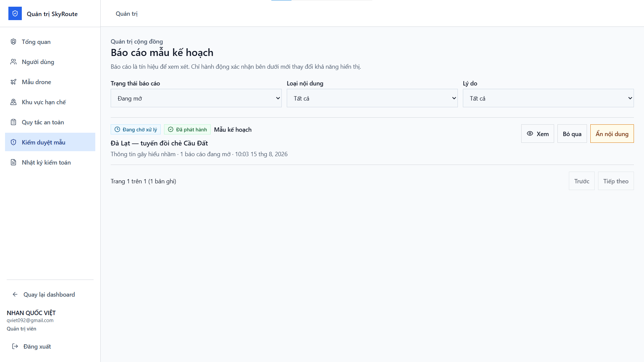Screen dimensions: 644x362
Task: Click the Nhật ký kiểm toán document icon
Action: [13, 162]
